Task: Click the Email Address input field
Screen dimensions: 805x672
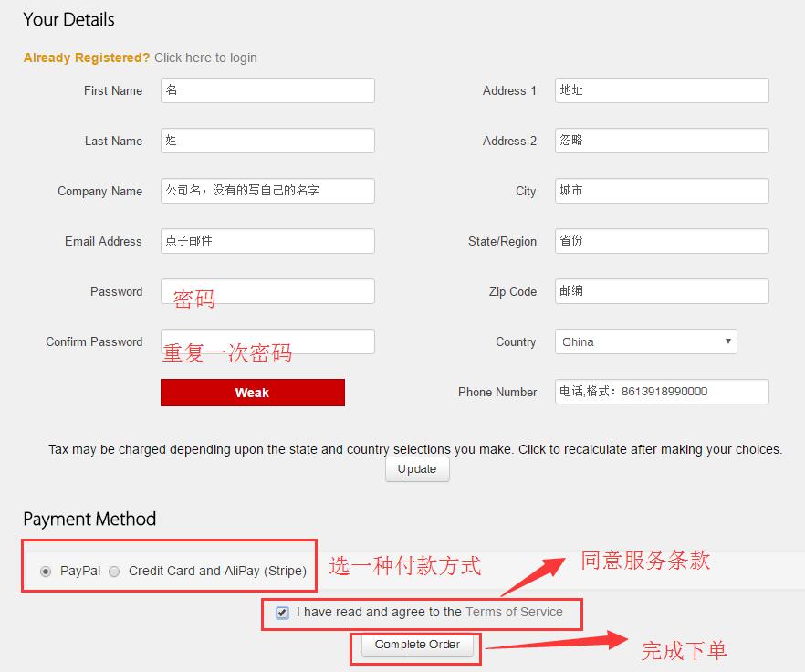Action: pyautogui.click(x=267, y=241)
